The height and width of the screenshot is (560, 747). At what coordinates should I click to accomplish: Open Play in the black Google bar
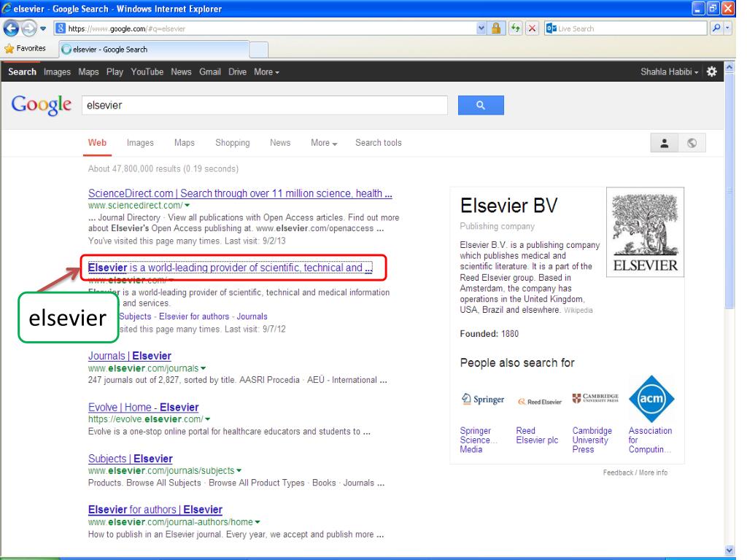115,72
